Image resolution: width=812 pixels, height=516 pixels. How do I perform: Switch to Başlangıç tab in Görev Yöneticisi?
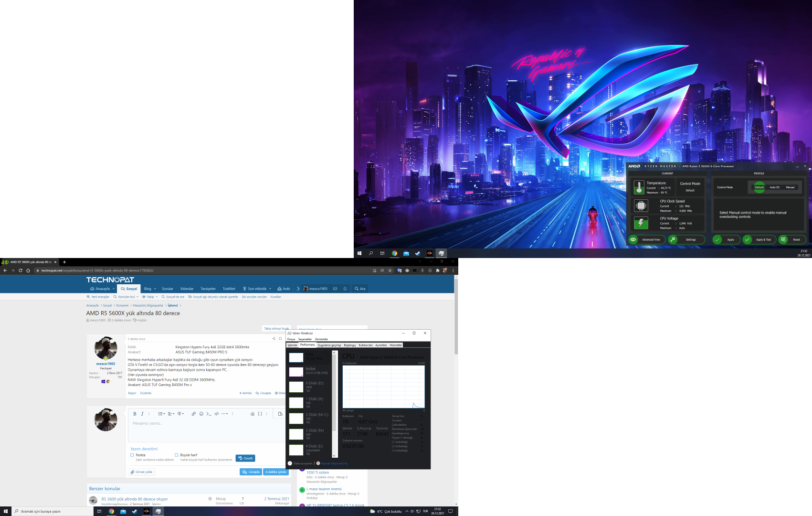pos(350,345)
